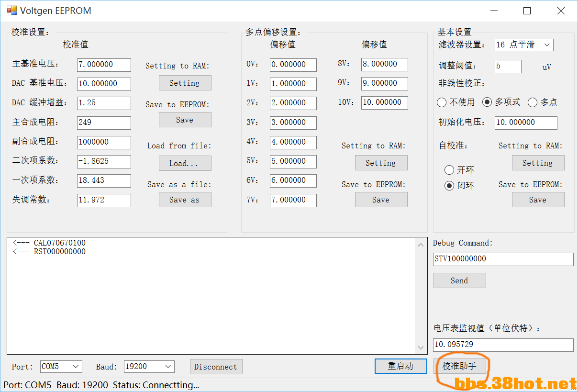Click the 失调常数 input field
Image resolution: width=578 pixels, height=392 pixels.
[104, 200]
